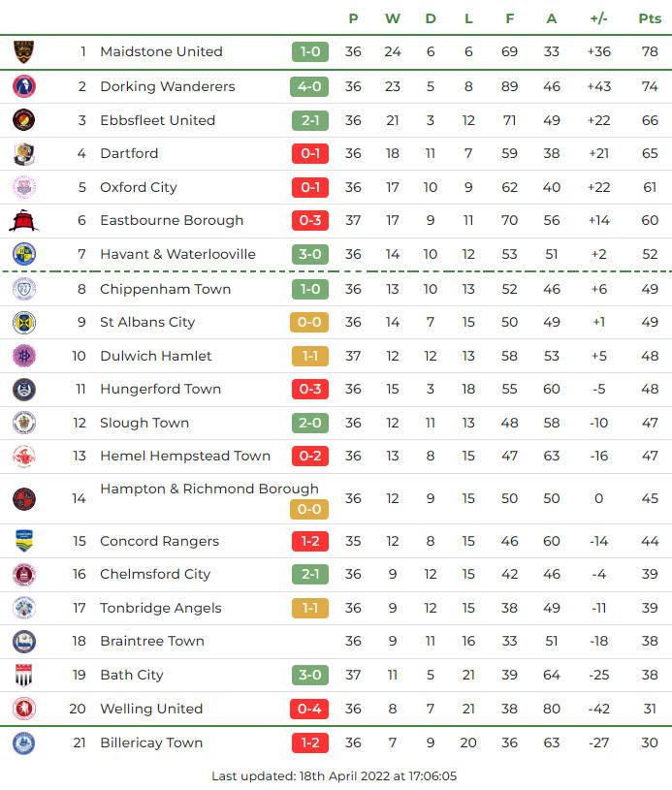Click the Ebbsfleet United club crest

pyautogui.click(x=23, y=120)
